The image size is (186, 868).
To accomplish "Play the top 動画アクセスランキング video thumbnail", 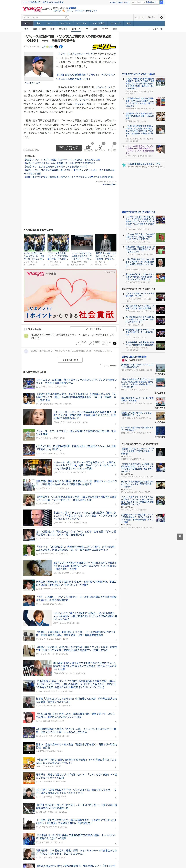I will [x=160, y=297].
